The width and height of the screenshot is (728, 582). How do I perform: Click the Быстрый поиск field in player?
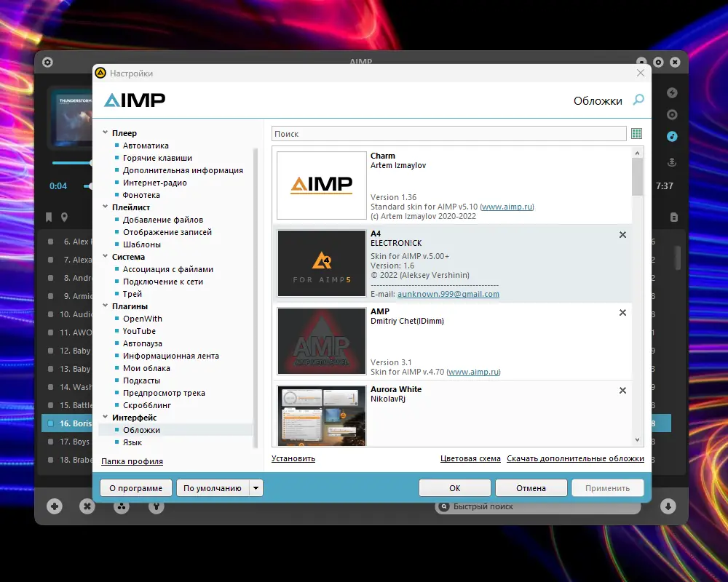538,506
